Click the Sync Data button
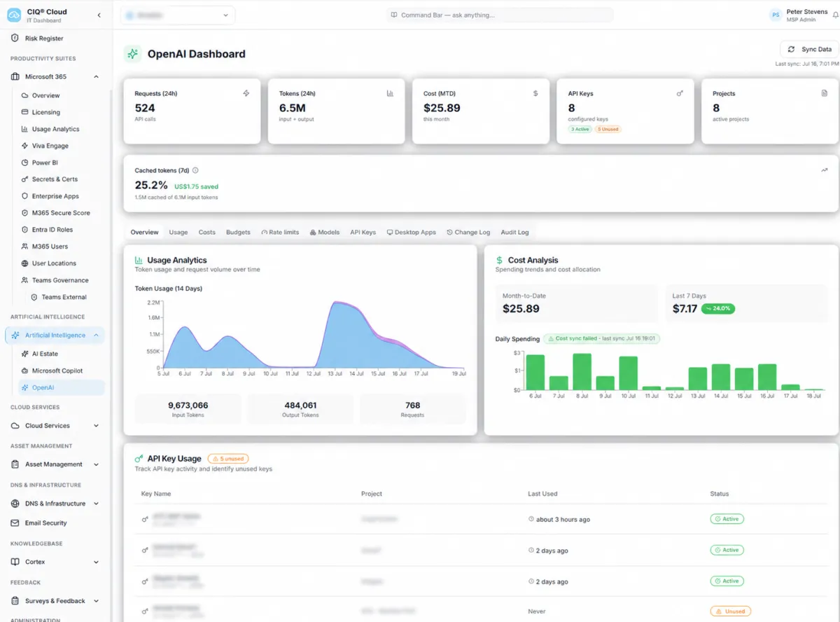Image resolution: width=840 pixels, height=622 pixels. tap(809, 49)
